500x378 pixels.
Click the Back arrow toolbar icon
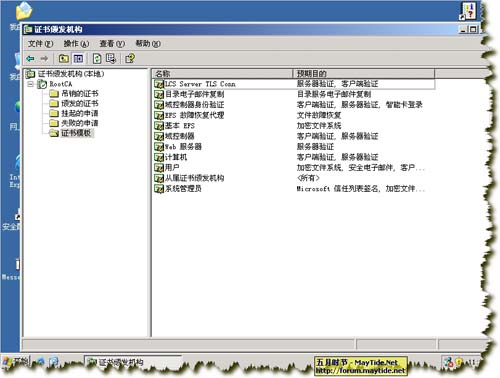tap(31, 59)
